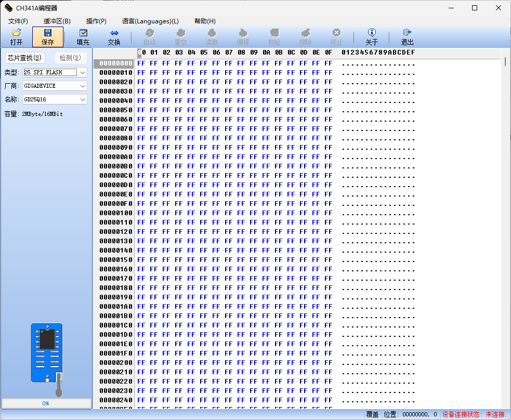Click the 校验 (Verify) toolbar icon
The image size is (511, 420).
(x=274, y=37)
